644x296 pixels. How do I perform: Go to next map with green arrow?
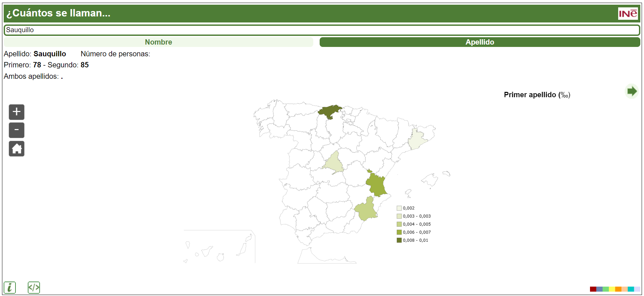tap(632, 91)
